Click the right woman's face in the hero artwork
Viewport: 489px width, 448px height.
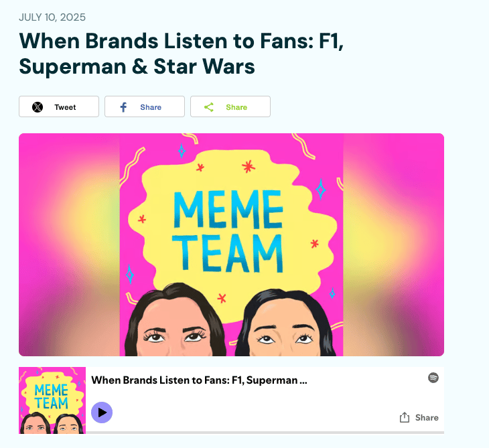point(286,327)
